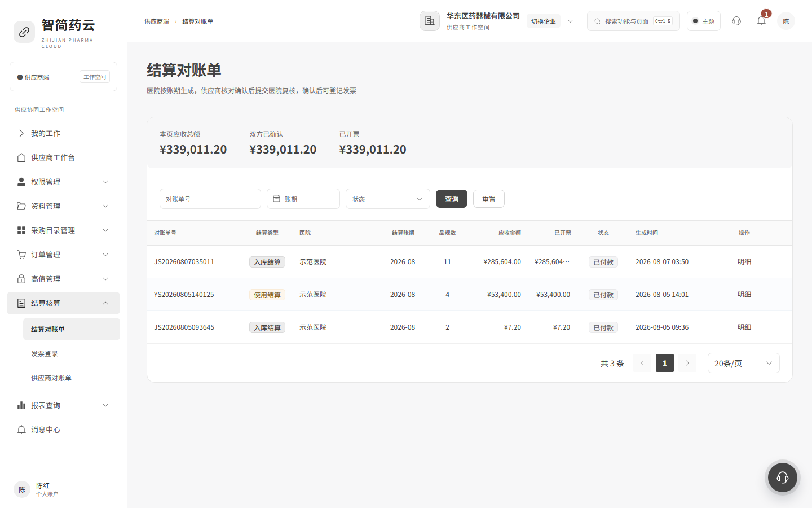
Task: Select page 1 in pagination
Action: click(665, 363)
